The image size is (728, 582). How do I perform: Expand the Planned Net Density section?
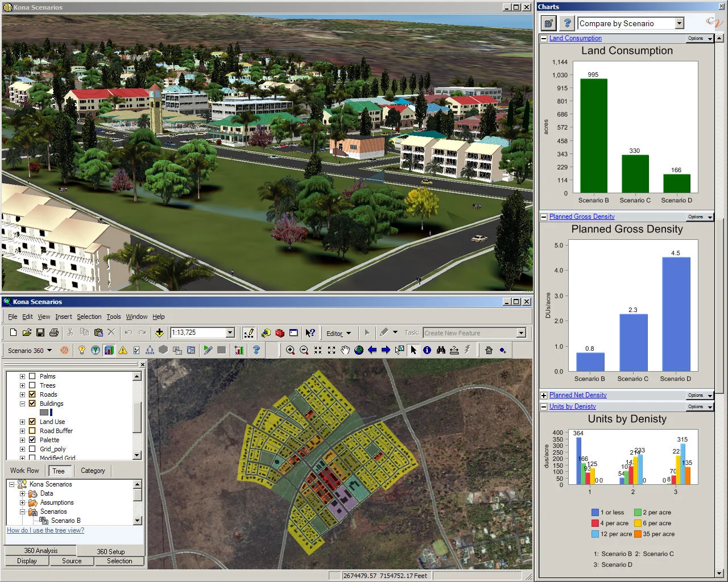tap(544, 396)
